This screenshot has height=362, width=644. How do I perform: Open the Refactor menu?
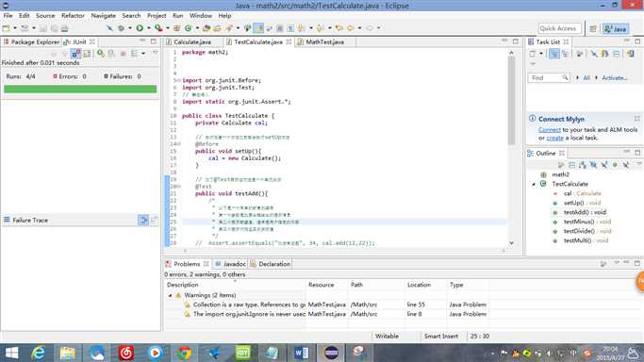click(73, 16)
